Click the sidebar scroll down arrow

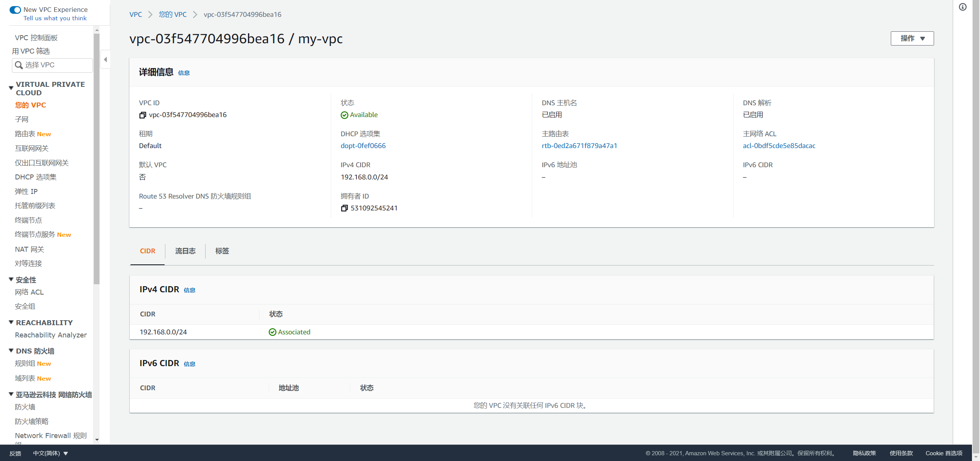(x=97, y=440)
